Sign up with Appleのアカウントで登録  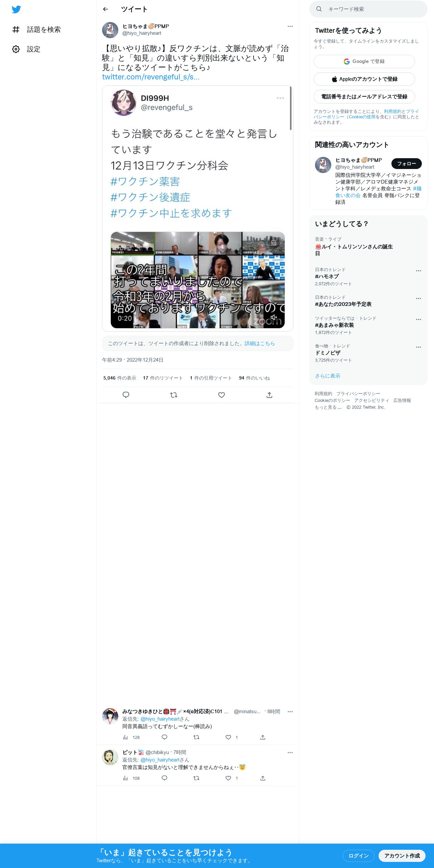(364, 79)
